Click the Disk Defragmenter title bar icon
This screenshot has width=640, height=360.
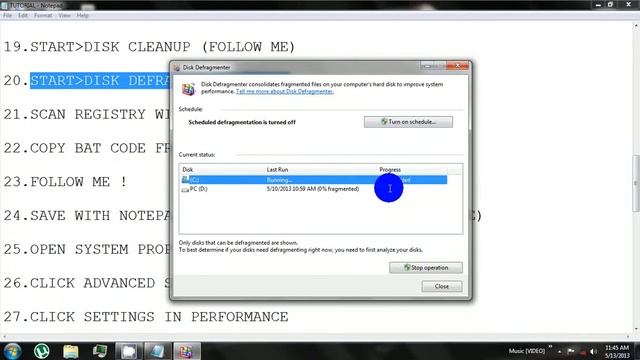tap(177, 68)
